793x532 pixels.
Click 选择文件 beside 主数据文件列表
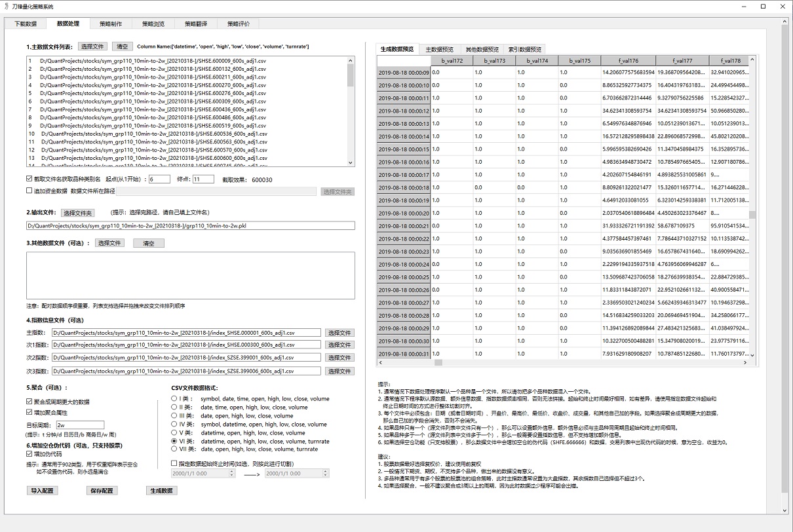(x=93, y=47)
